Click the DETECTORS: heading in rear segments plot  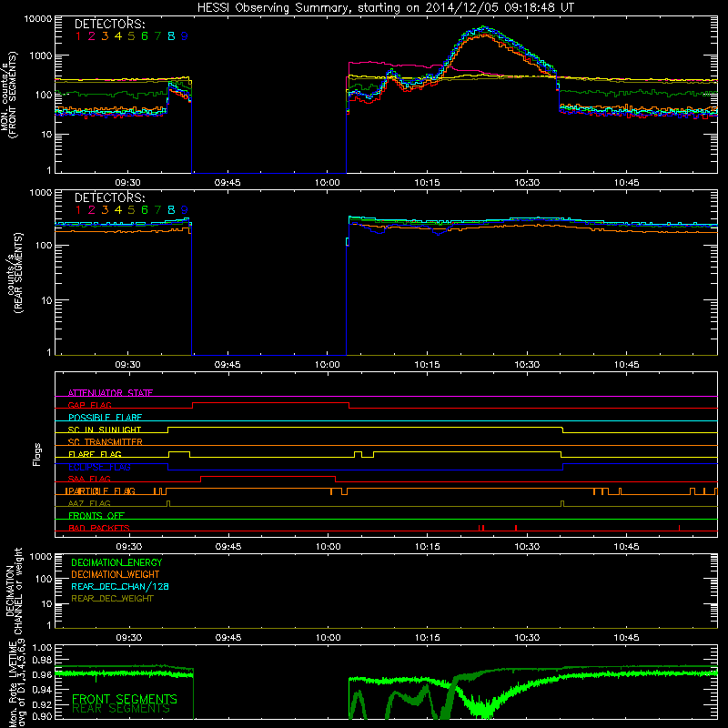(x=109, y=198)
